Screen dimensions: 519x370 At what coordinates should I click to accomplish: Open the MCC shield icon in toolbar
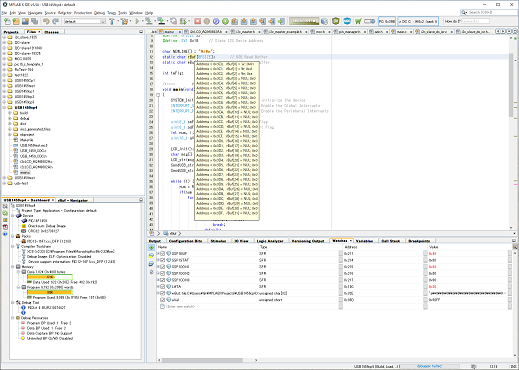click(336, 21)
